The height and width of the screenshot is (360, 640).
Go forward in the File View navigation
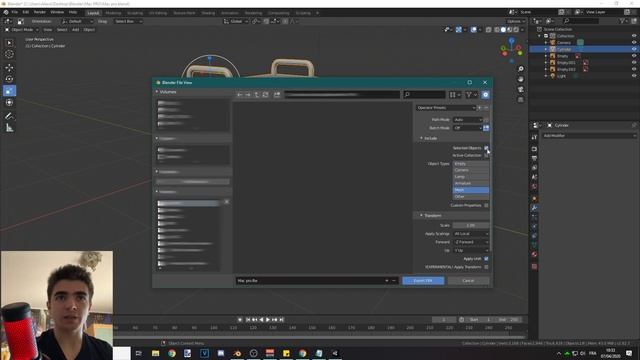tap(248, 95)
